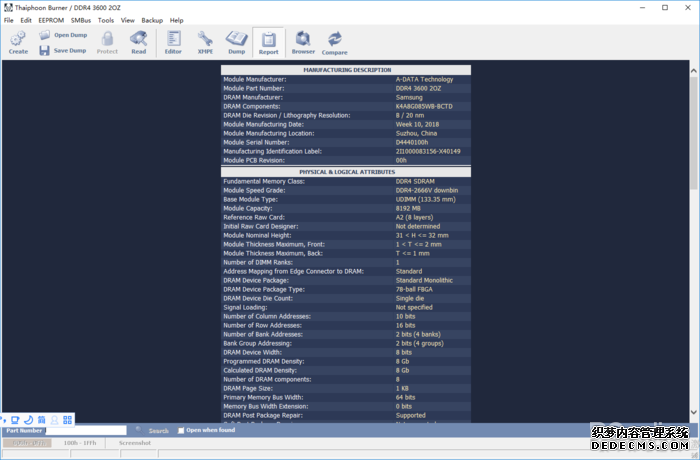700x460 pixels.
Task: Click the report scrollbar down arrow
Action: pyautogui.click(x=693, y=412)
